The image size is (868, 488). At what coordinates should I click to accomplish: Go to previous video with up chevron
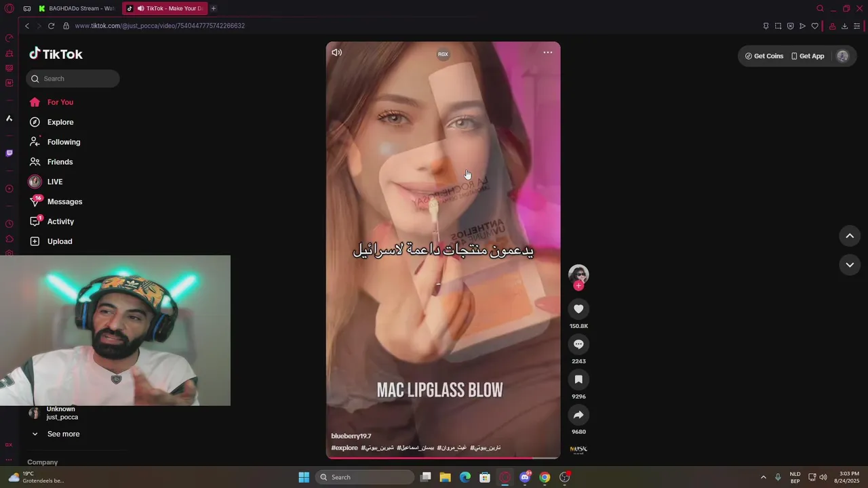[x=850, y=236]
